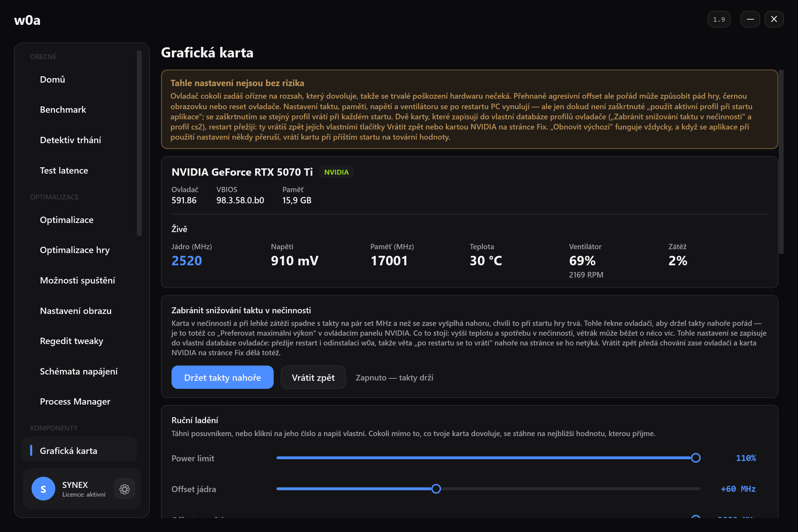Click the 1.9 version badge
The width and height of the screenshot is (798, 532).
[719, 19]
